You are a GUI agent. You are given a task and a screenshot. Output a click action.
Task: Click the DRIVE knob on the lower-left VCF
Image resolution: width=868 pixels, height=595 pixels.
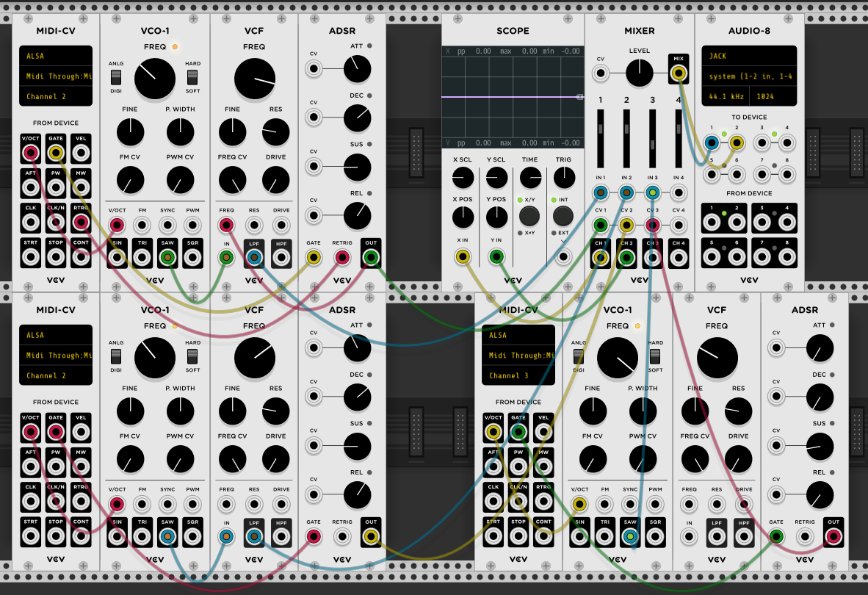(275, 459)
